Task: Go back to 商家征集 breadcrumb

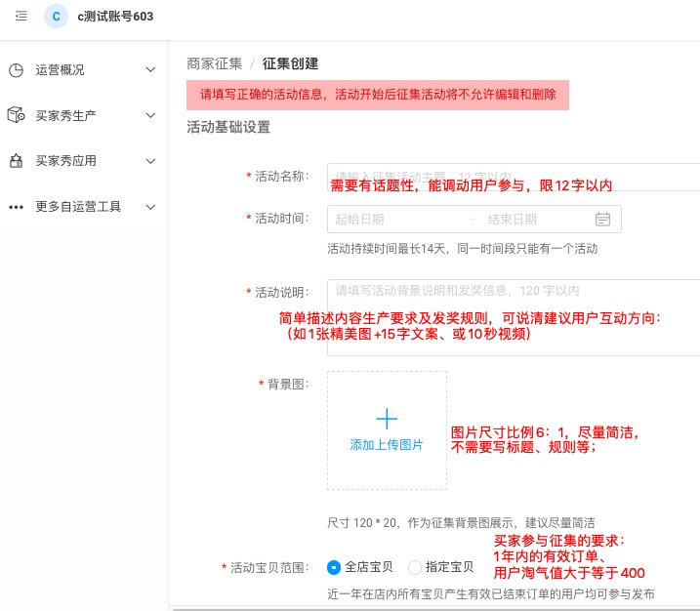Action: (214, 63)
